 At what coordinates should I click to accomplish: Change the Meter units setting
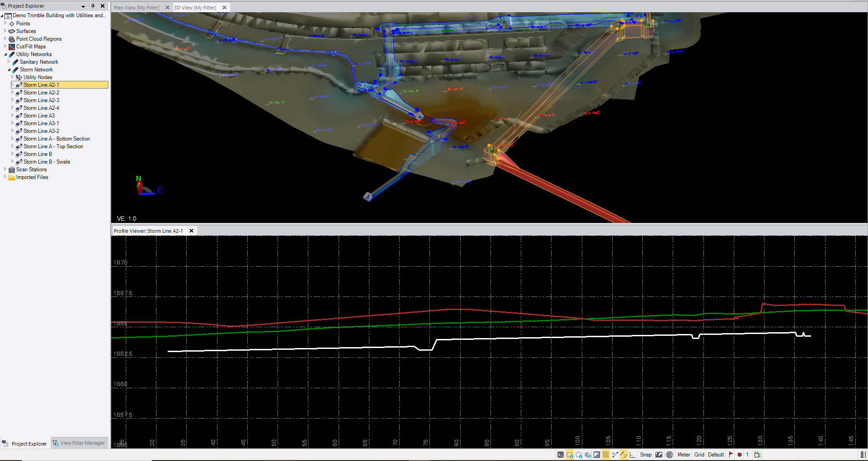[x=684, y=455]
